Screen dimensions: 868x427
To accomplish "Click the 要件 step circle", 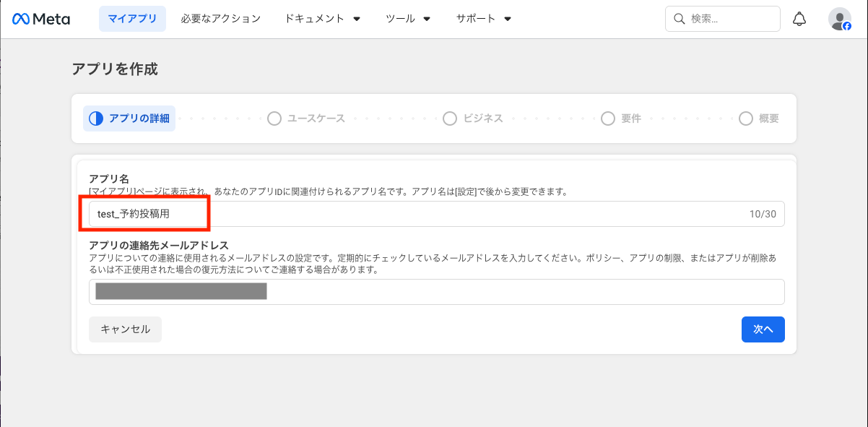I will (x=608, y=118).
